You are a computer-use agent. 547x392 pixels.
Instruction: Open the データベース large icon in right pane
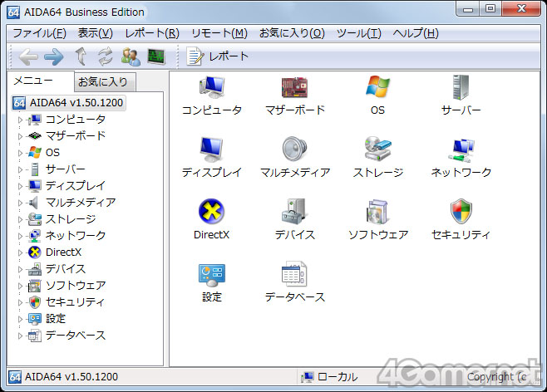click(295, 274)
